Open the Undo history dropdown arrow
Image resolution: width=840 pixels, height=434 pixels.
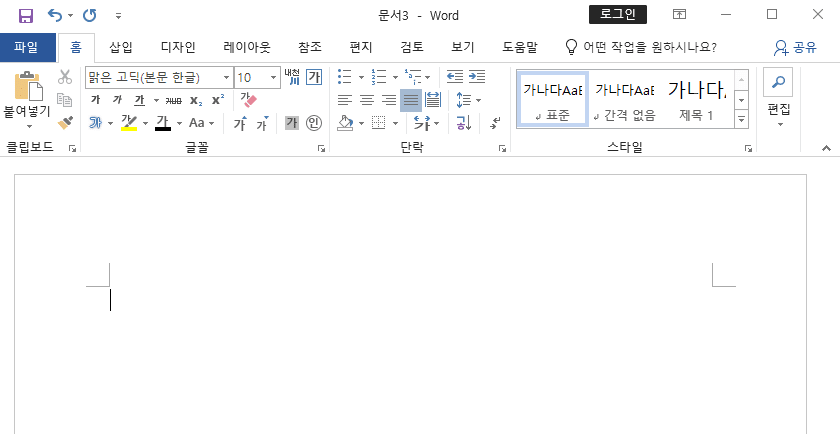pyautogui.click(x=70, y=16)
